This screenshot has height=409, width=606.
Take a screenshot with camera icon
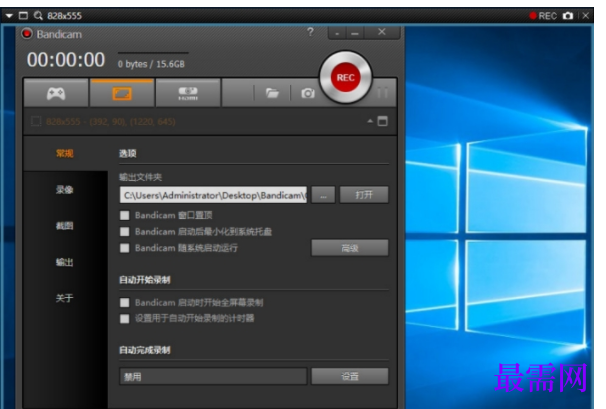tap(308, 93)
